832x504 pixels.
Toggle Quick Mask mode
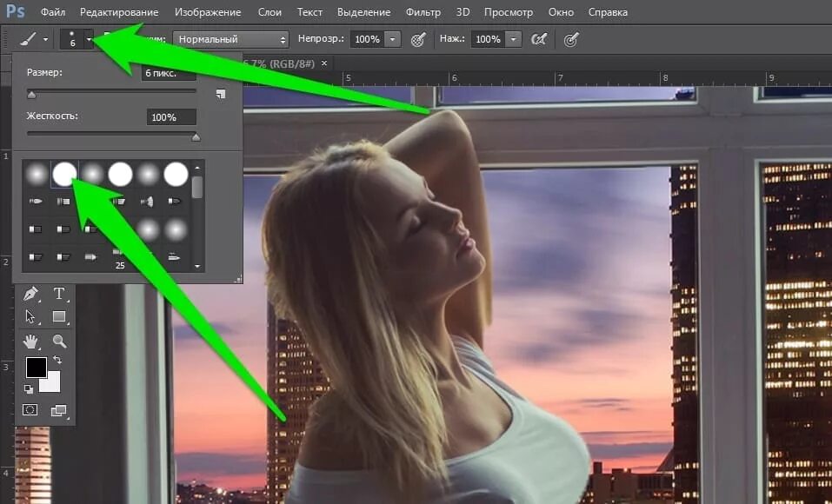click(30, 410)
